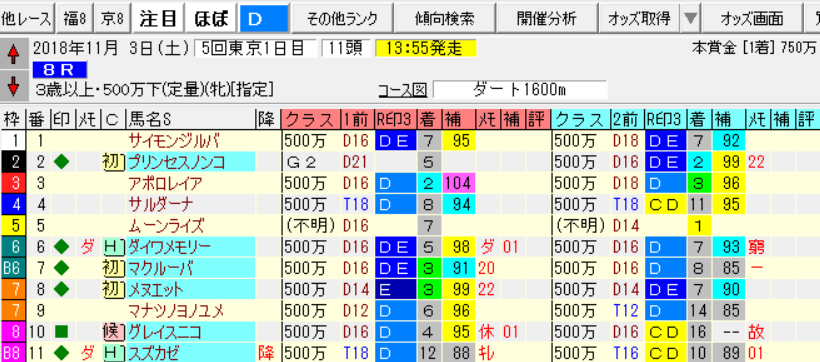Image resolution: width=820 pixels, height=362 pixels.
Task: Click green diamond mark for プリンセスノンコ
Action: point(62,162)
